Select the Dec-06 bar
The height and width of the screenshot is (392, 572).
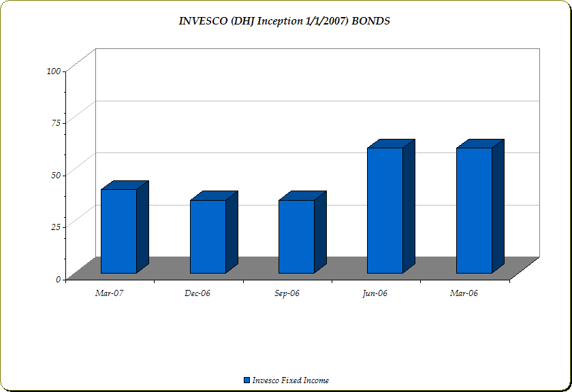pyautogui.click(x=214, y=232)
